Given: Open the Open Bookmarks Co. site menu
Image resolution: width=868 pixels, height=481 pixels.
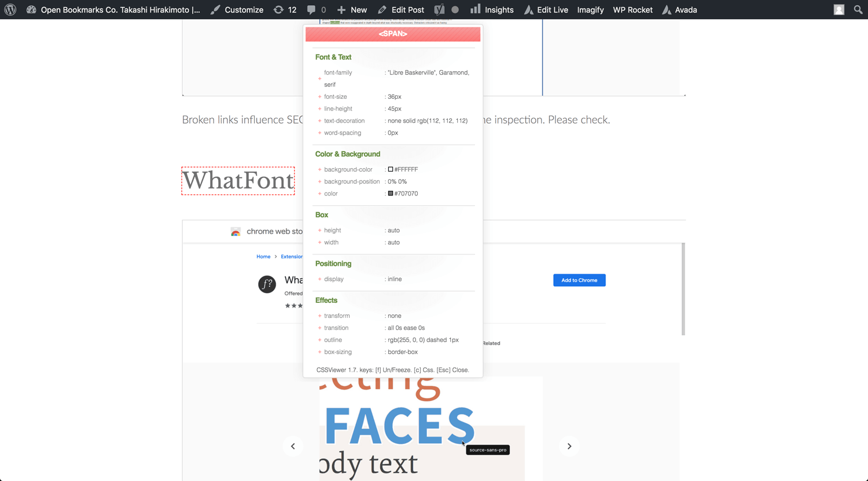Looking at the screenshot, I should point(113,10).
